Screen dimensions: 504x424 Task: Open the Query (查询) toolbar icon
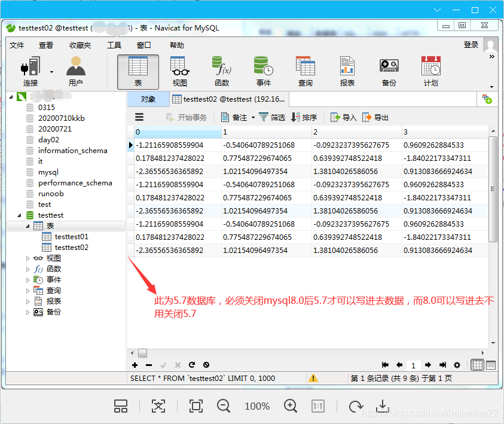pyautogui.click(x=306, y=71)
